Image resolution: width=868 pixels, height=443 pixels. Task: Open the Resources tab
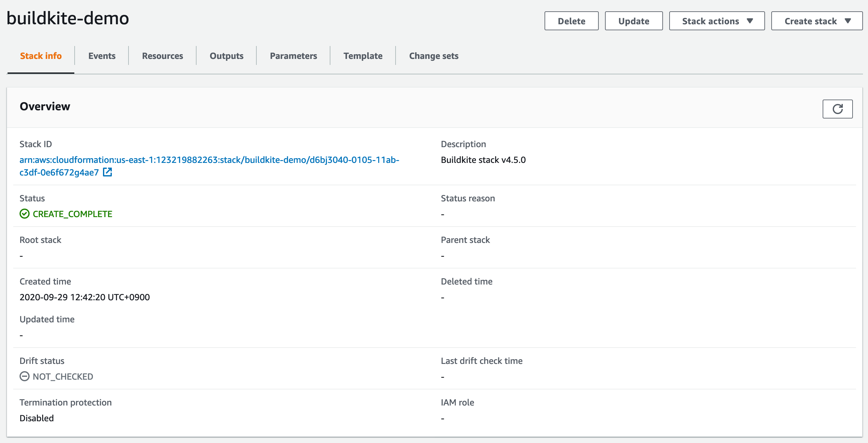point(162,56)
